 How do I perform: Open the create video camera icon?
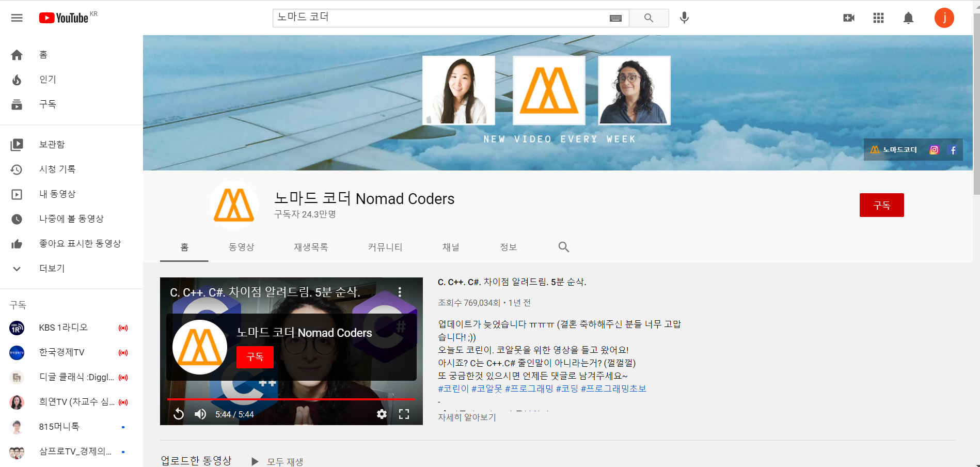[848, 18]
